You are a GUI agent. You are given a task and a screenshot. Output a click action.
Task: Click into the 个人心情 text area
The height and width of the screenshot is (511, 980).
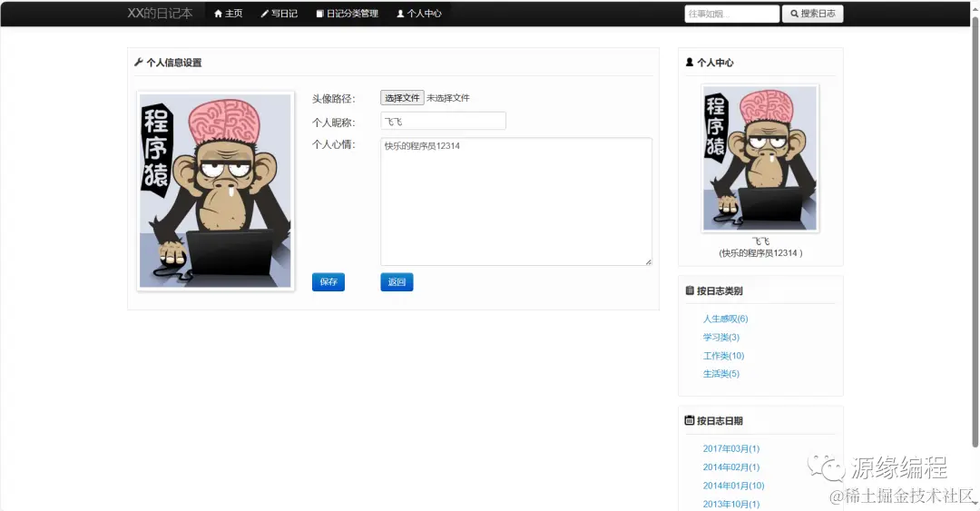(516, 201)
